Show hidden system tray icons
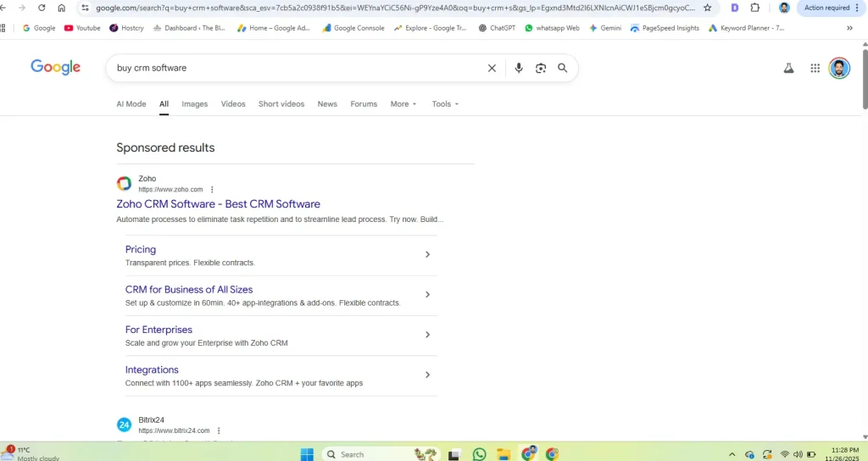 732,454
